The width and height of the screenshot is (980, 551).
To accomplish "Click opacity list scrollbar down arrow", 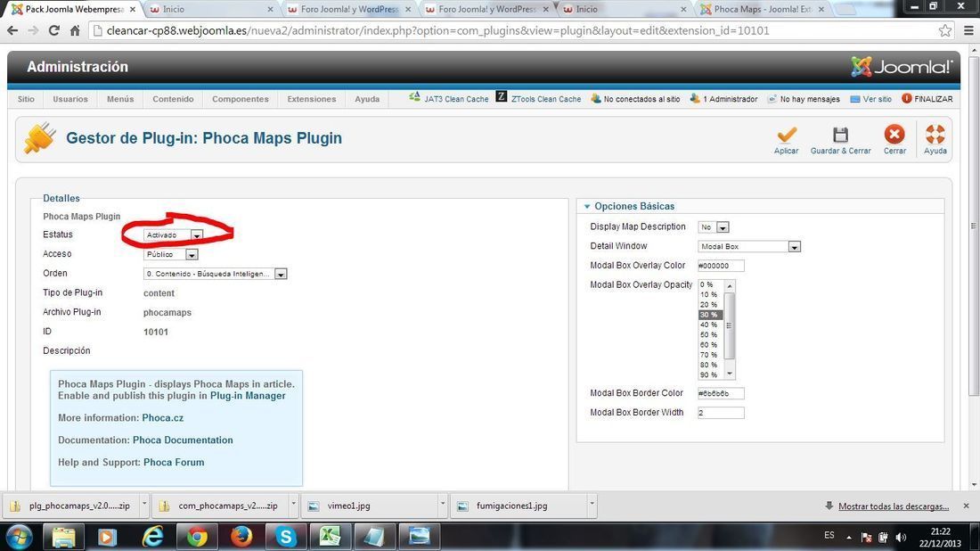I will click(x=730, y=374).
